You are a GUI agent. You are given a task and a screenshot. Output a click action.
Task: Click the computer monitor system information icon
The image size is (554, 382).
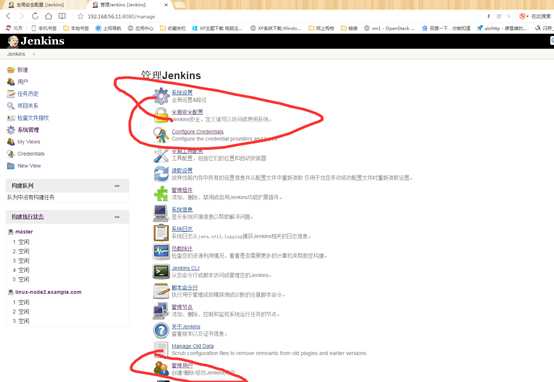[x=161, y=213]
